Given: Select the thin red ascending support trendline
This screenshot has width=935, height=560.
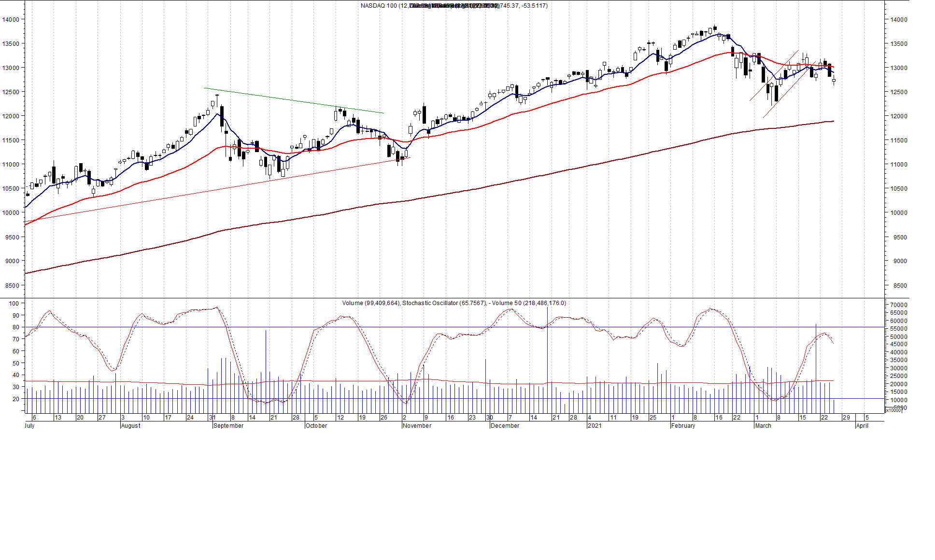Looking at the screenshot, I should click(x=217, y=190).
